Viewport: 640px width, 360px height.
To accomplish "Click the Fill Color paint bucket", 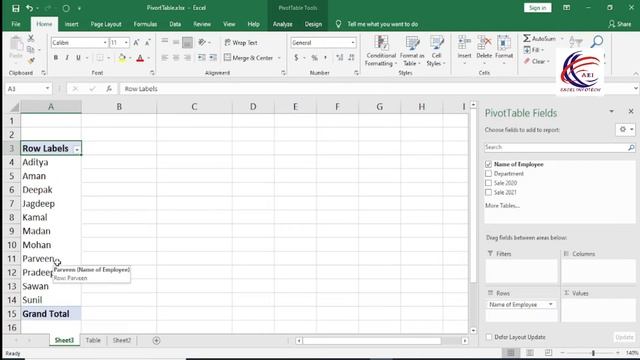I will [122, 58].
